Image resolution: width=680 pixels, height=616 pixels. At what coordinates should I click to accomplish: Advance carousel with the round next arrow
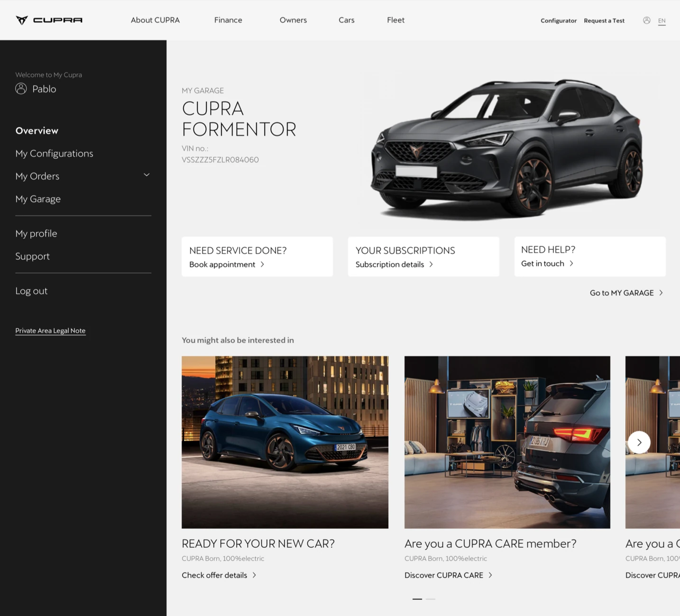(x=639, y=442)
